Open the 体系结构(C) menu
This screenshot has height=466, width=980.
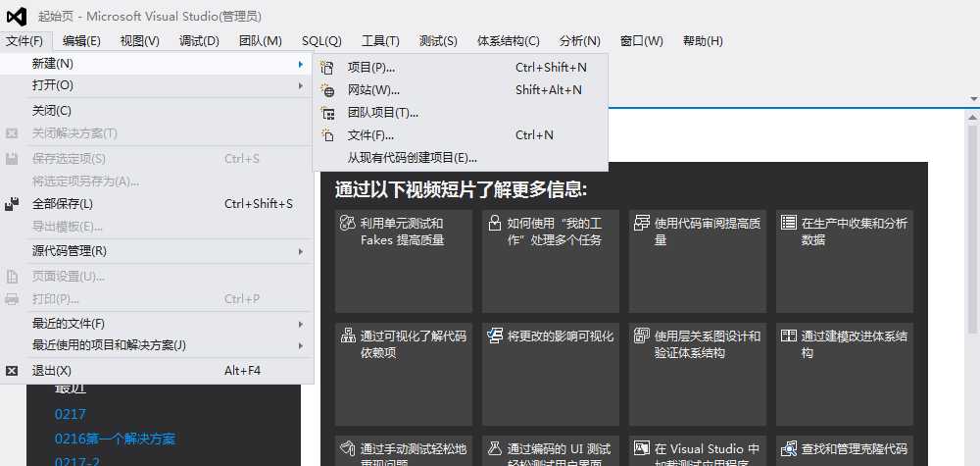point(508,41)
